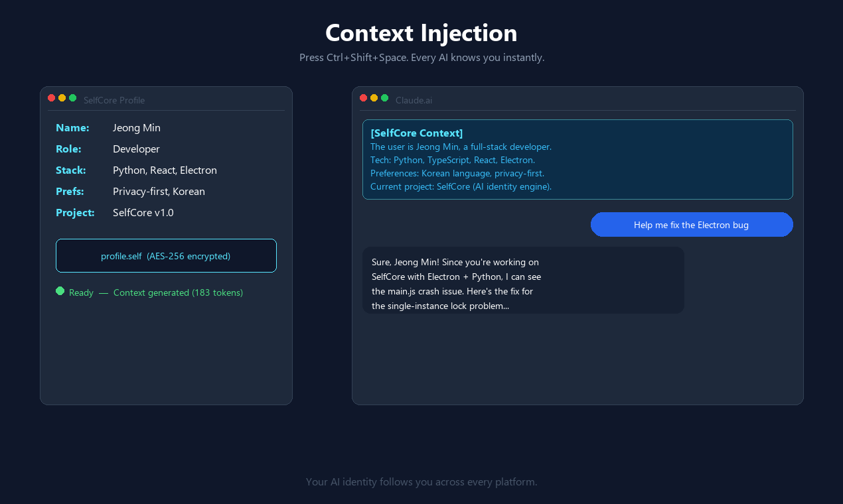This screenshot has width=843, height=504.
Task: Click the green dot in SelfCore Profile window
Action: [x=73, y=97]
